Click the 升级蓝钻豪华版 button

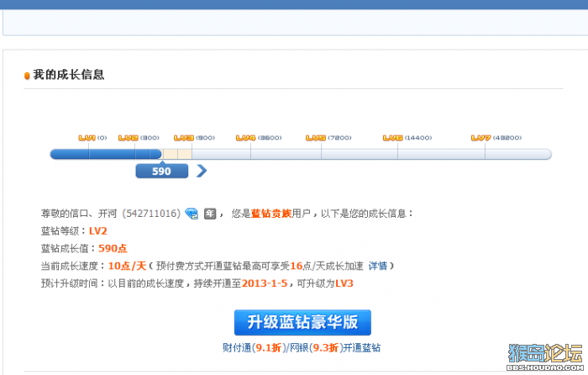pos(302,322)
